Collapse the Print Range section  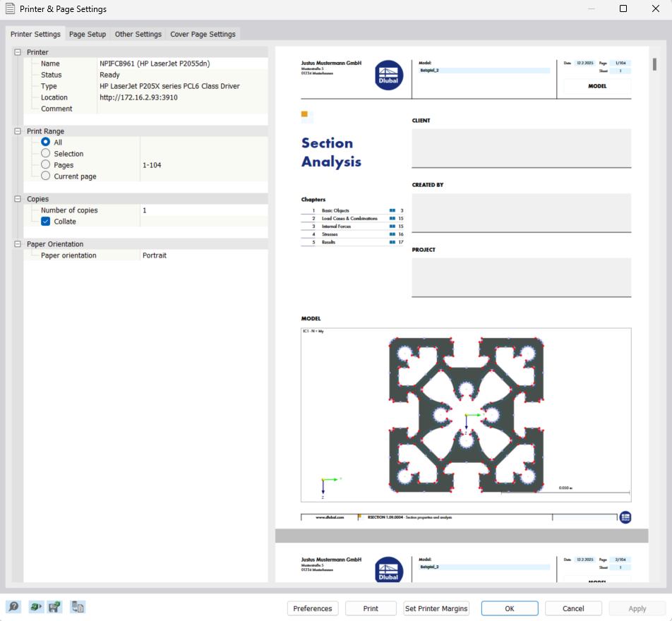[18, 131]
